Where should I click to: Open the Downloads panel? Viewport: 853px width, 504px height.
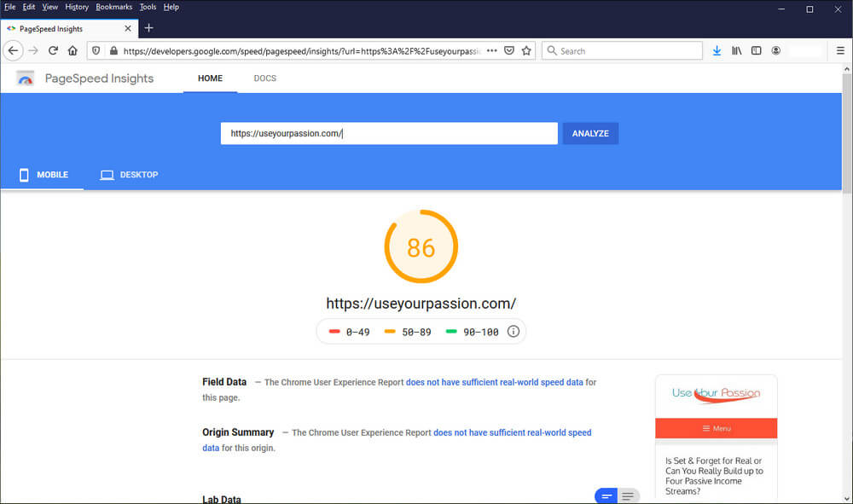(717, 50)
